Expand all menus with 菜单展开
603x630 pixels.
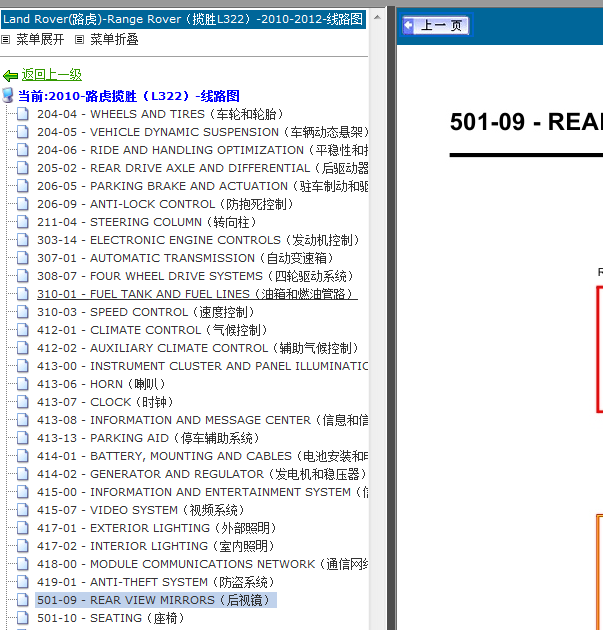click(x=40, y=39)
